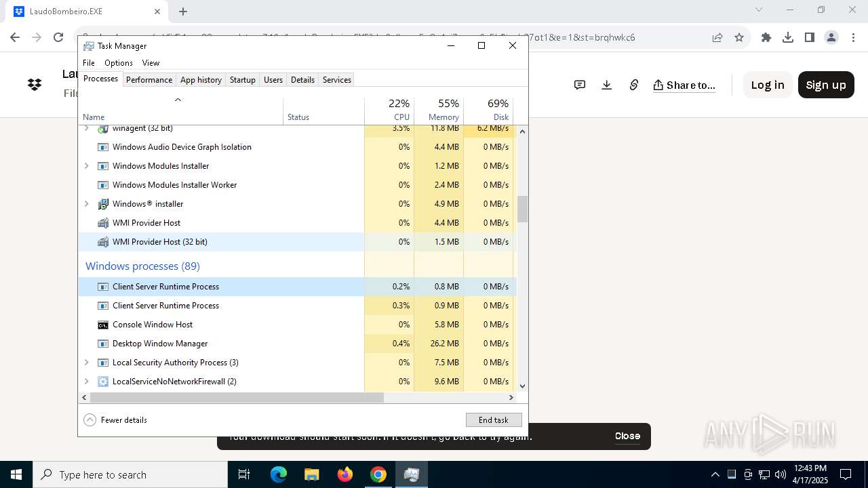The width and height of the screenshot is (868, 488).
Task: Click the End task button
Action: point(494,420)
